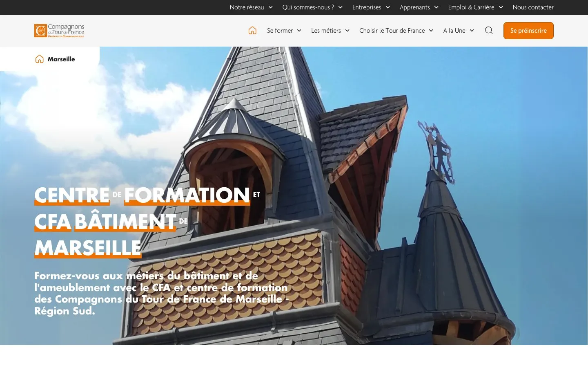This screenshot has height=368, width=588.
Task: Expand the A la Une chevron
Action: point(472,31)
